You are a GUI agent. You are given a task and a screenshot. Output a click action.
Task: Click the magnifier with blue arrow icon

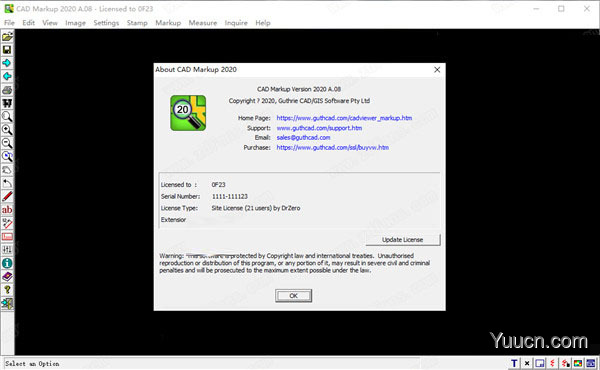pos(7,156)
